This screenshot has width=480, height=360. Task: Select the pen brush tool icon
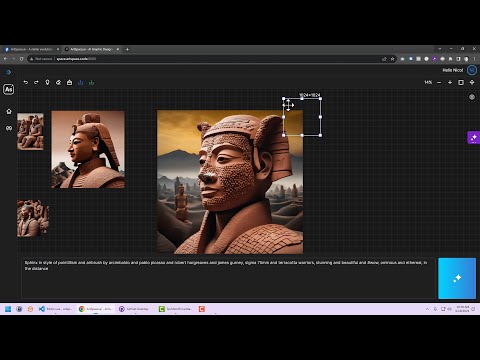coord(47,82)
